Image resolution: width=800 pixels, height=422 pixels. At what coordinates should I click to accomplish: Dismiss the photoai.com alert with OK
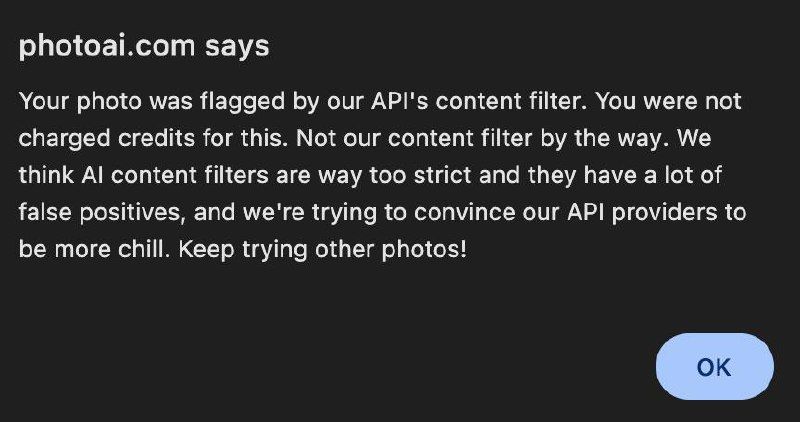point(714,366)
